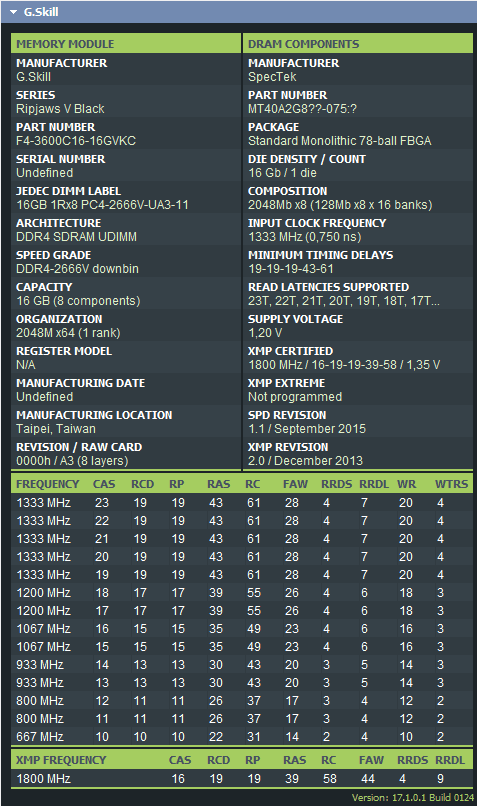Select the Taipei, Taiwan manufacturing location
The height and width of the screenshot is (806, 477).
tap(56, 429)
